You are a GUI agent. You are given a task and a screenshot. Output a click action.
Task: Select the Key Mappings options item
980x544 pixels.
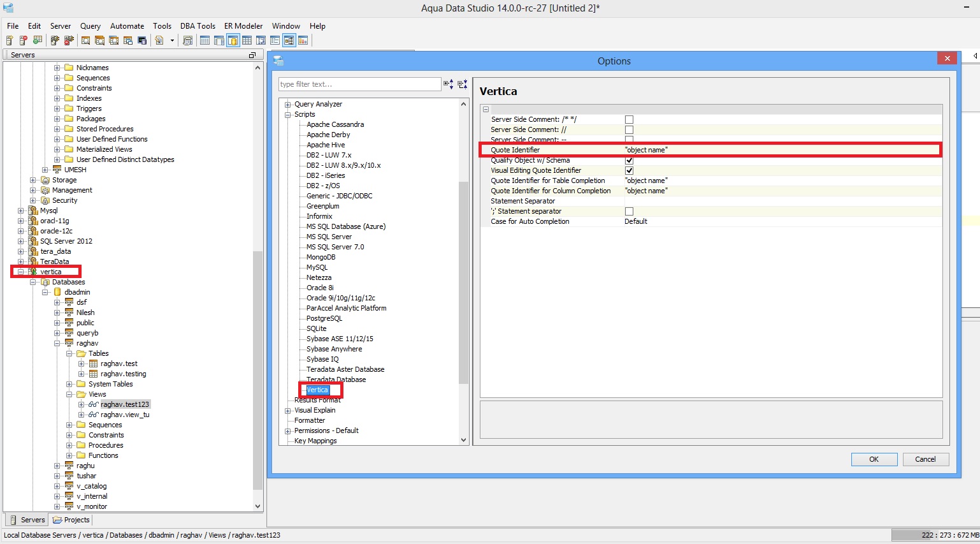tap(315, 441)
